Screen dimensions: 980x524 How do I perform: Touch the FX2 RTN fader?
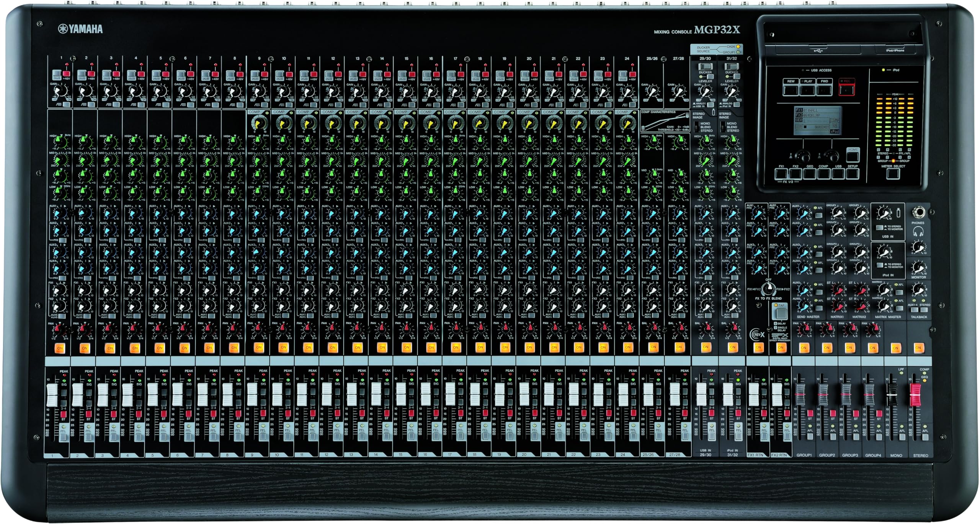777,394
